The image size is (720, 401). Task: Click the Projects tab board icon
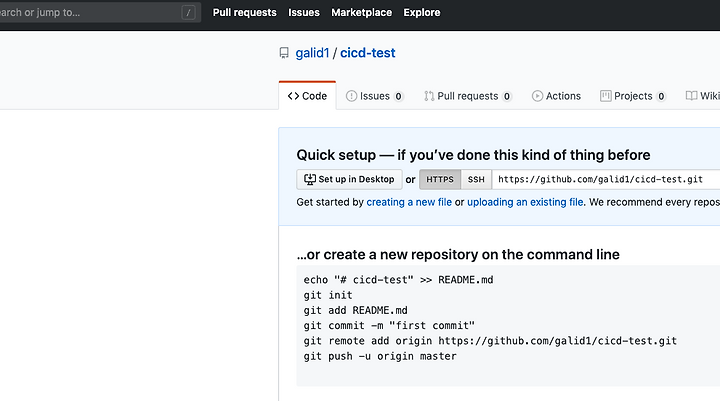[606, 96]
